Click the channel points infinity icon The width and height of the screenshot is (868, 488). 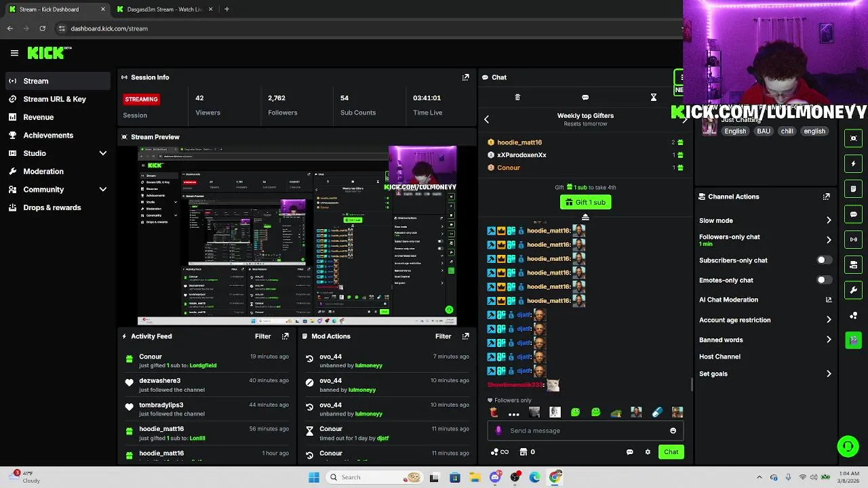click(500, 452)
